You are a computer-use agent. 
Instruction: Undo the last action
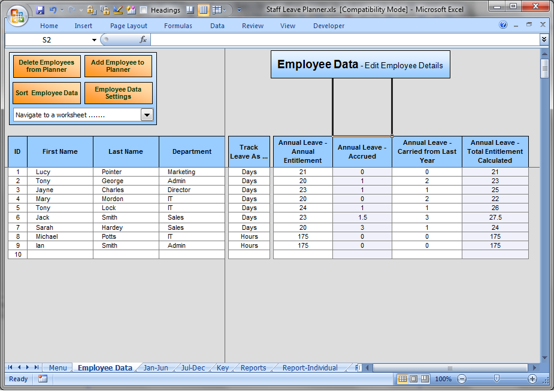point(53,10)
